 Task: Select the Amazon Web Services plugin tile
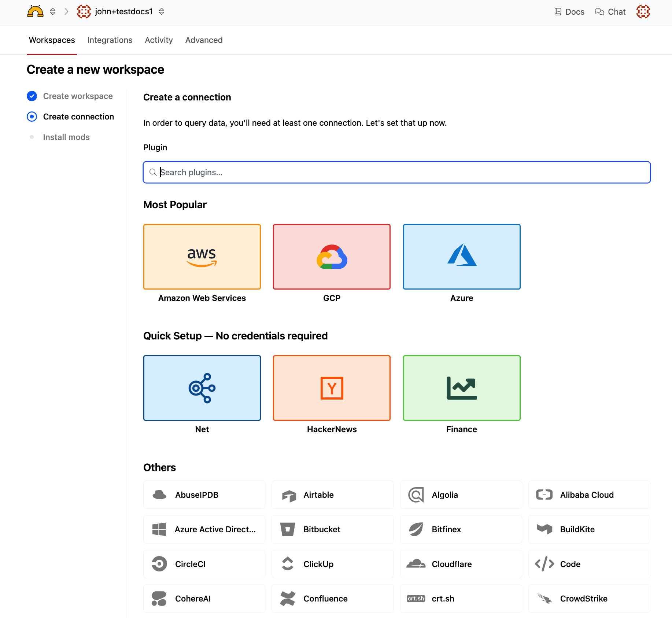pyautogui.click(x=202, y=257)
